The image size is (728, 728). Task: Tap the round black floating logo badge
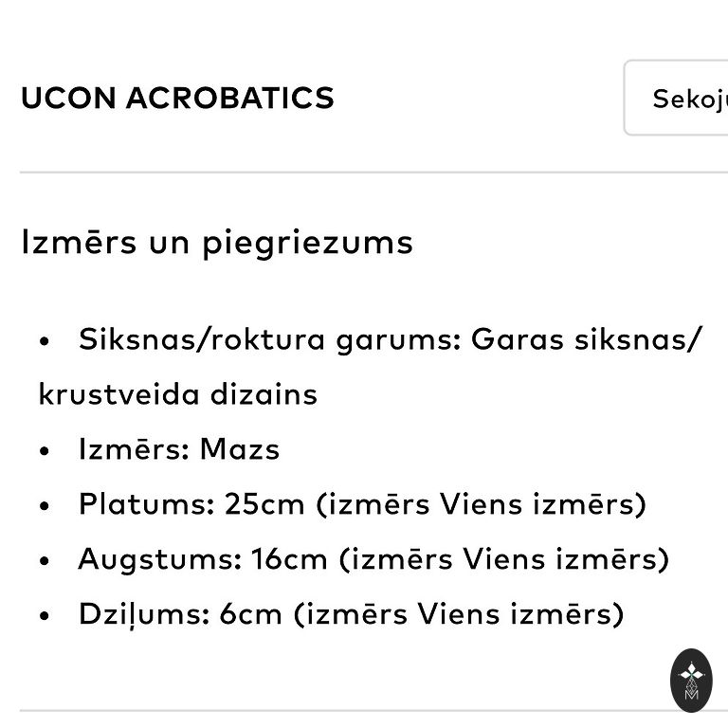pyautogui.click(x=691, y=680)
